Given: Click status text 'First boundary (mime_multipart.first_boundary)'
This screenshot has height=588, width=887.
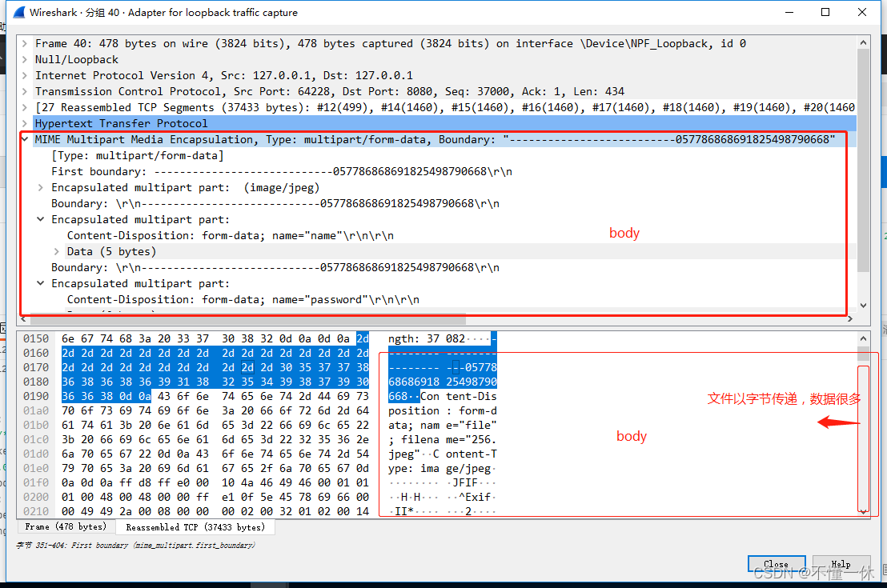Looking at the screenshot, I should (x=163, y=546).
